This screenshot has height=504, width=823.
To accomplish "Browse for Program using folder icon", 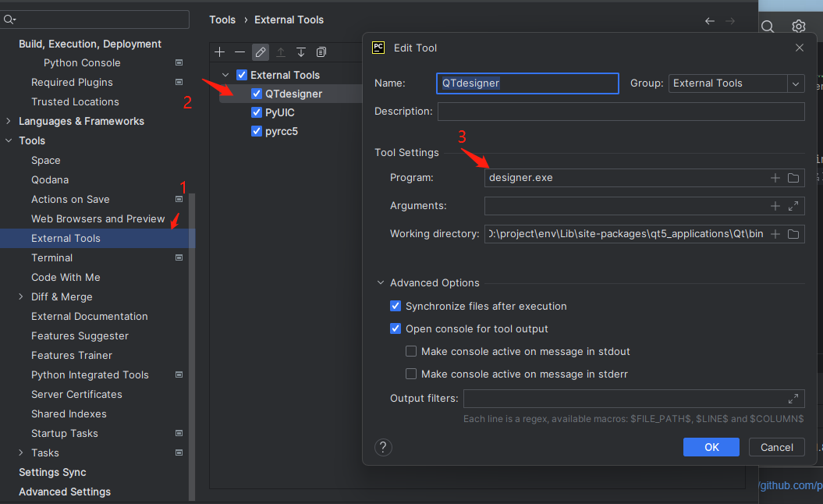I will 793,178.
